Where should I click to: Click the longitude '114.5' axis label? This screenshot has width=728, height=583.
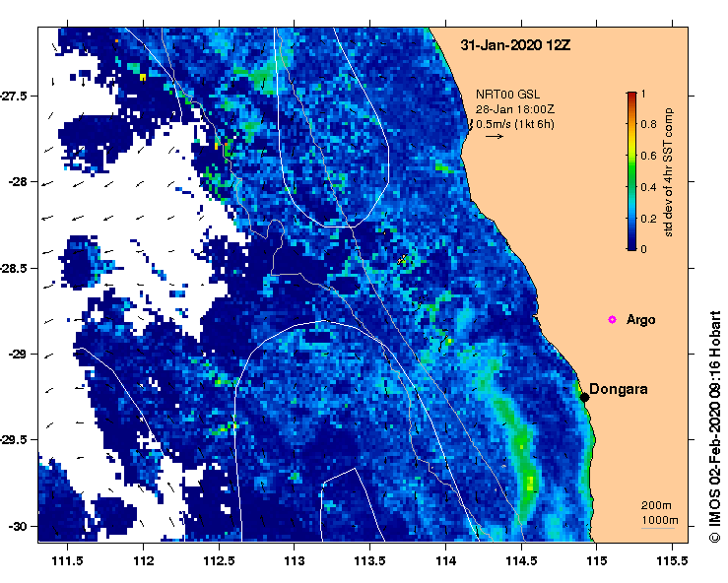click(521, 561)
